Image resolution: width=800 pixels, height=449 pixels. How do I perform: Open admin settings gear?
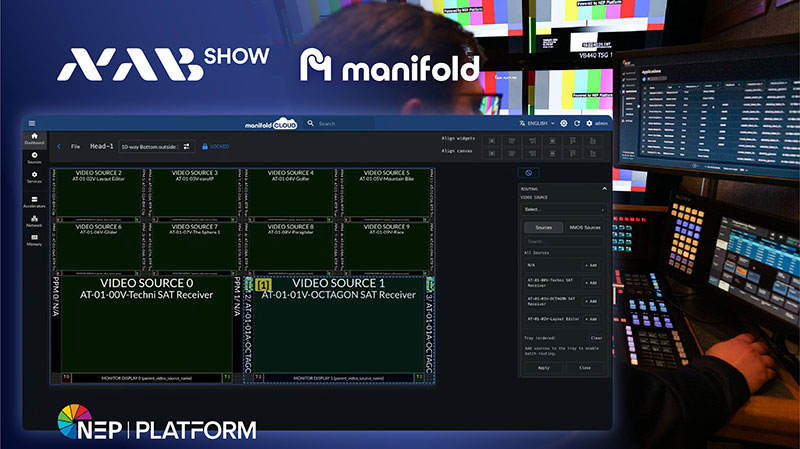(x=589, y=123)
